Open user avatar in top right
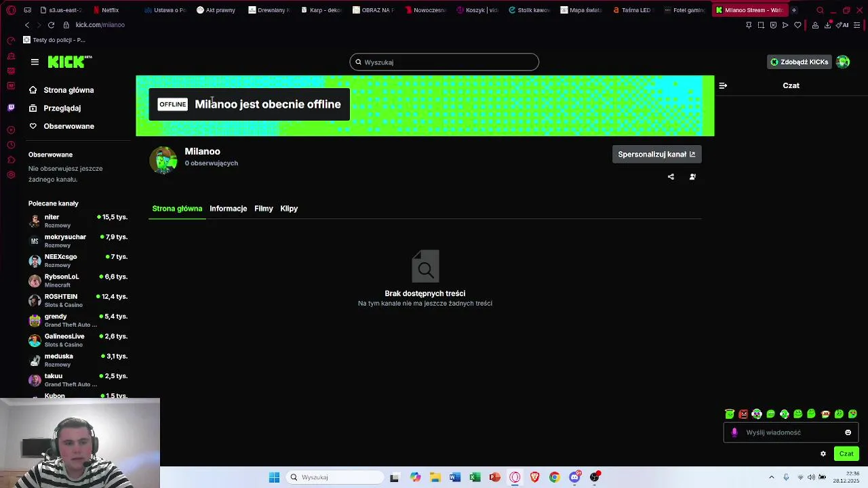868x488 pixels. pos(843,62)
